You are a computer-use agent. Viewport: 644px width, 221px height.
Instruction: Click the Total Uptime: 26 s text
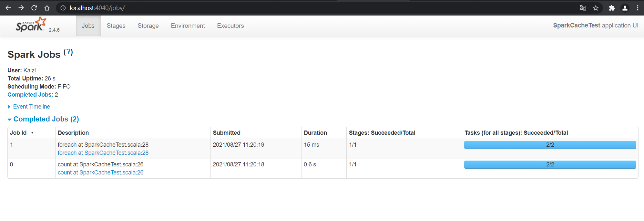32,79
